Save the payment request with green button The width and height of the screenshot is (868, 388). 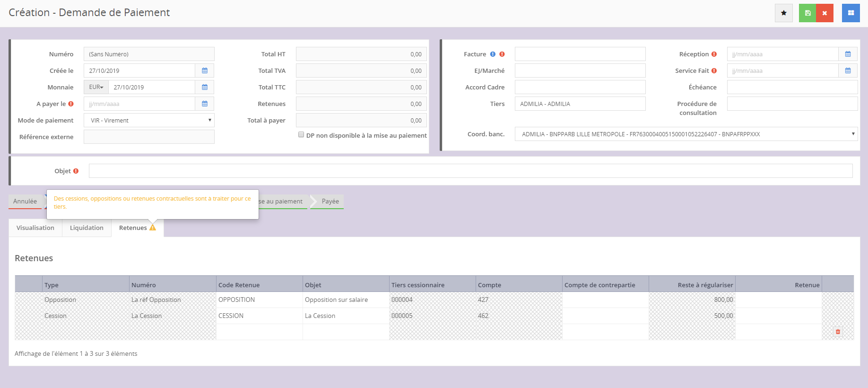tap(807, 13)
